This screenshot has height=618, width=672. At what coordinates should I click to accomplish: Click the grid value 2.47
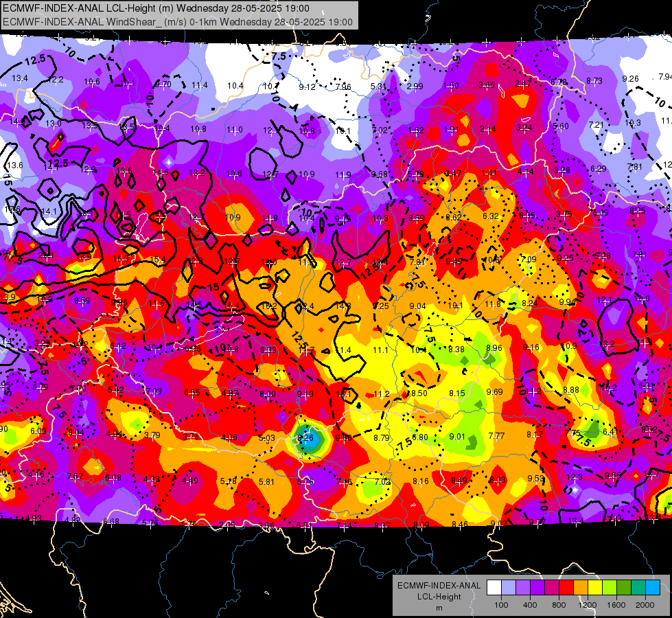pyautogui.click(x=523, y=83)
